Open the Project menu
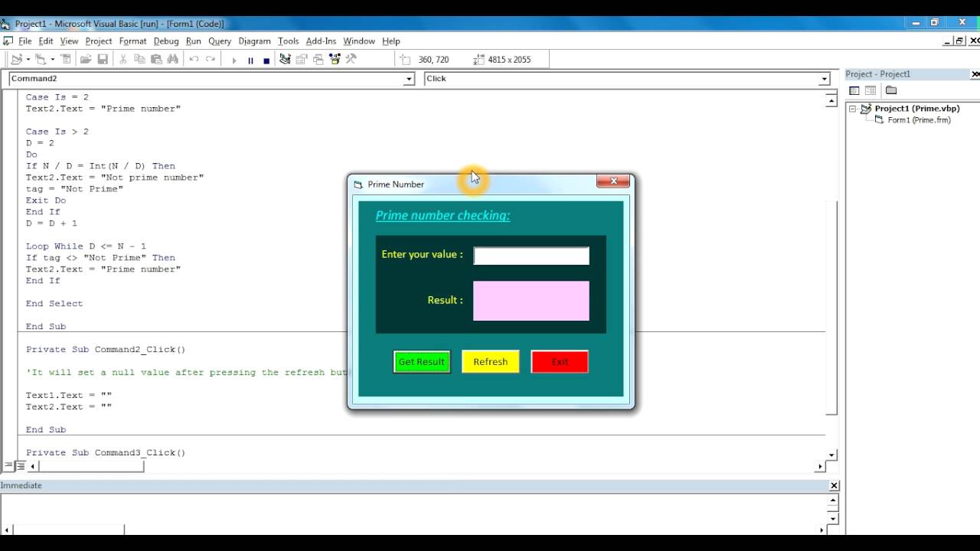Image resolution: width=980 pixels, height=551 pixels. click(x=99, y=41)
